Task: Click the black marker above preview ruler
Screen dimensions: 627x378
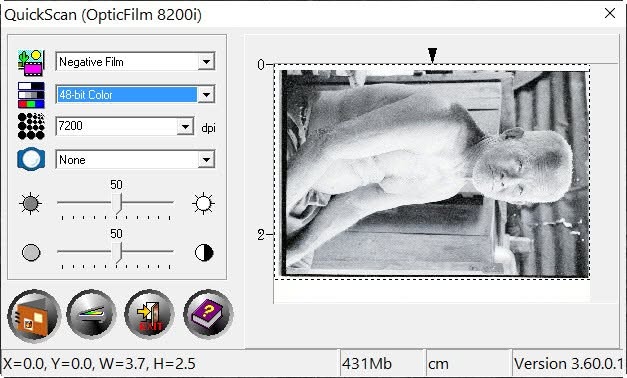Action: click(x=432, y=55)
